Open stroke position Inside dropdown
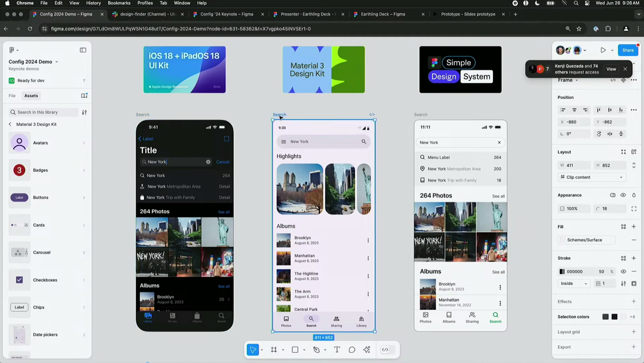 (x=574, y=284)
